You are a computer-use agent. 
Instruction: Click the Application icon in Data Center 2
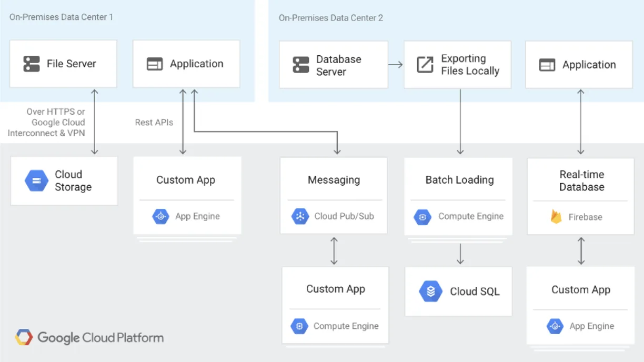[x=547, y=65]
